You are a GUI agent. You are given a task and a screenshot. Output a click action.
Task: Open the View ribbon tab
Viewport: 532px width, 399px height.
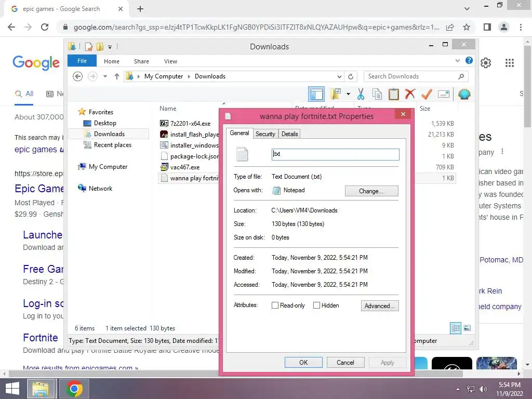170,61
